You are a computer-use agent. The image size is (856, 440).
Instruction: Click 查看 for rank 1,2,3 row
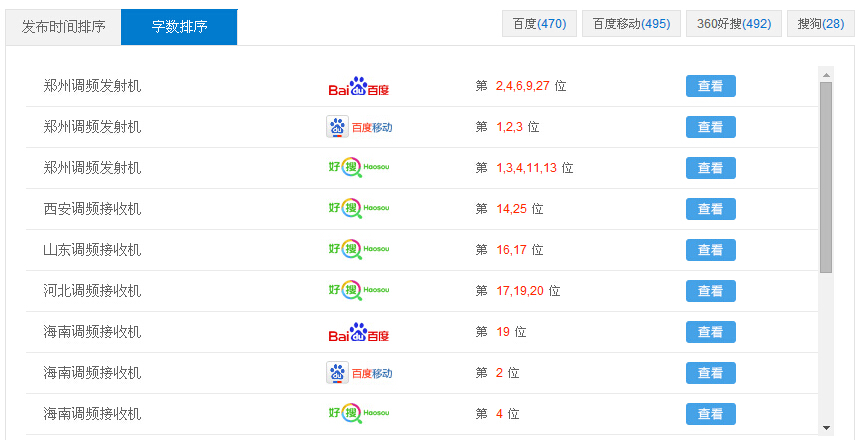[711, 127]
